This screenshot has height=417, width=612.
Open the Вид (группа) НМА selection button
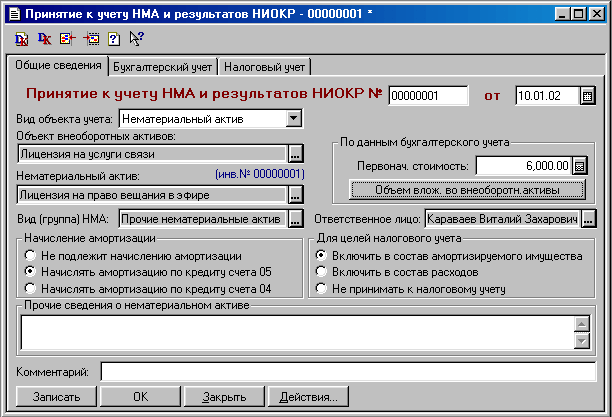(295, 219)
